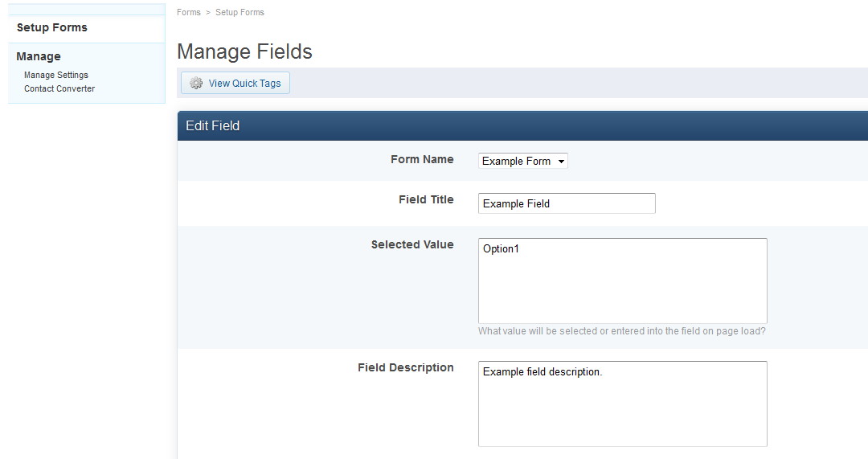This screenshot has width=868, height=459.
Task: Click the gear icon beside View Quick Tags
Action: [x=196, y=83]
